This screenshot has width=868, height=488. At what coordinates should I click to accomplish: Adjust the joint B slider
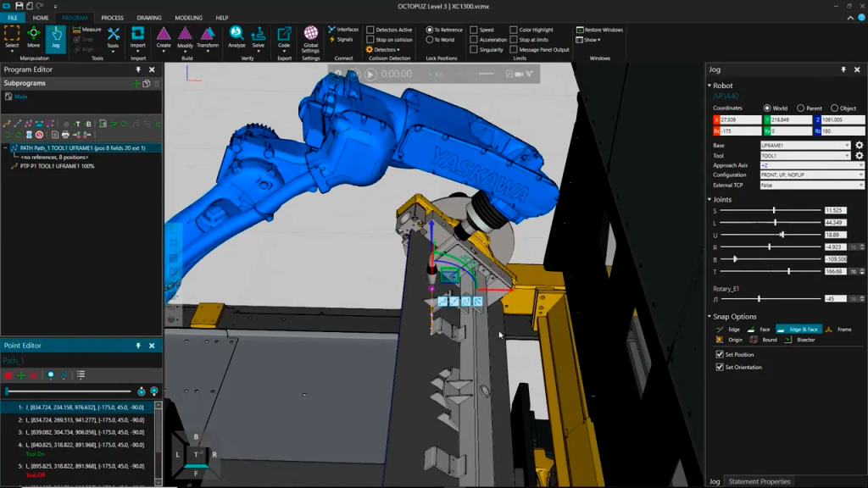tap(735, 258)
